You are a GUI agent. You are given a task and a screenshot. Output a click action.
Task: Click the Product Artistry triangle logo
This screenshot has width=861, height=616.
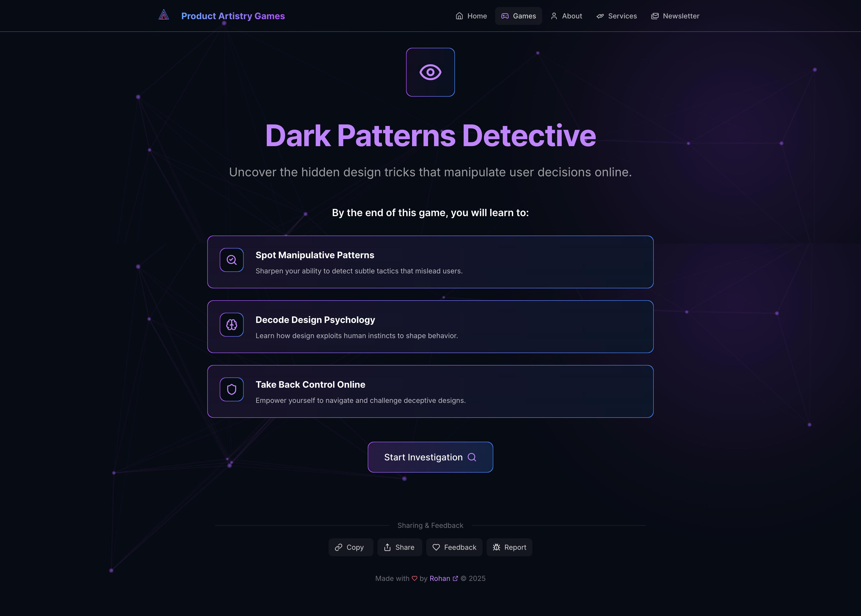[163, 15]
